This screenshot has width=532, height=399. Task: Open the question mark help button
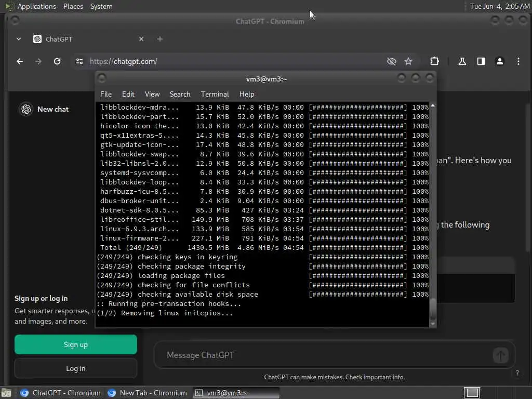[x=517, y=373]
